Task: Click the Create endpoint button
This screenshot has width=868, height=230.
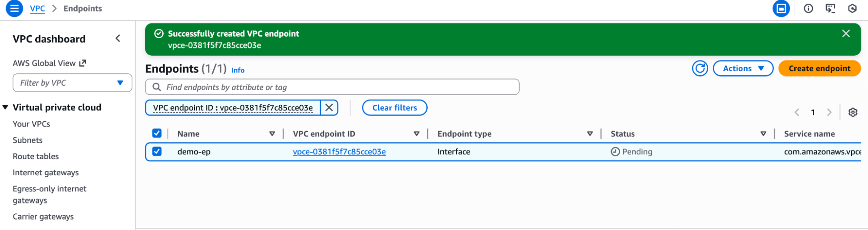Action: pos(819,68)
